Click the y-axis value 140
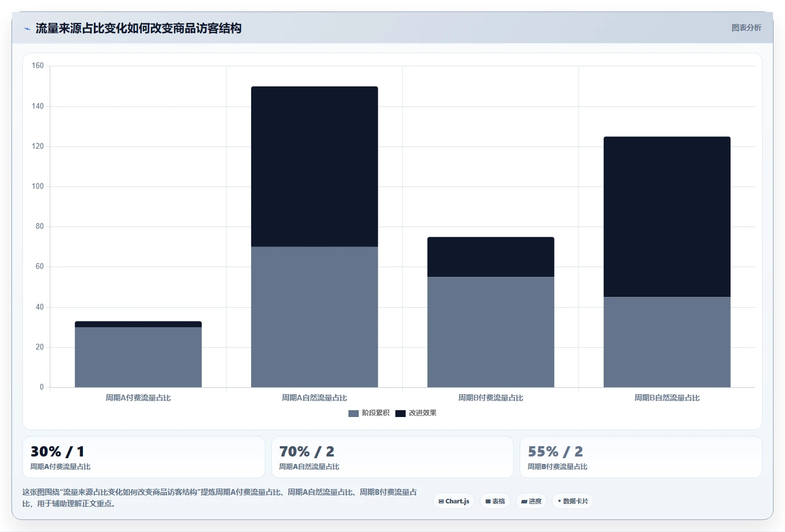This screenshot has height=532, width=785. [x=38, y=106]
